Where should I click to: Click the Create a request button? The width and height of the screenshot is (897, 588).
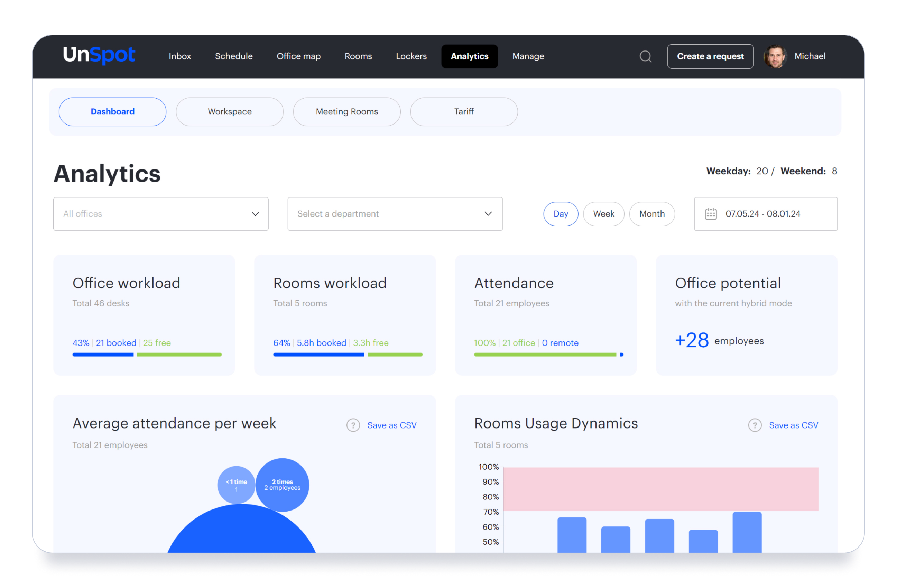[x=710, y=56]
